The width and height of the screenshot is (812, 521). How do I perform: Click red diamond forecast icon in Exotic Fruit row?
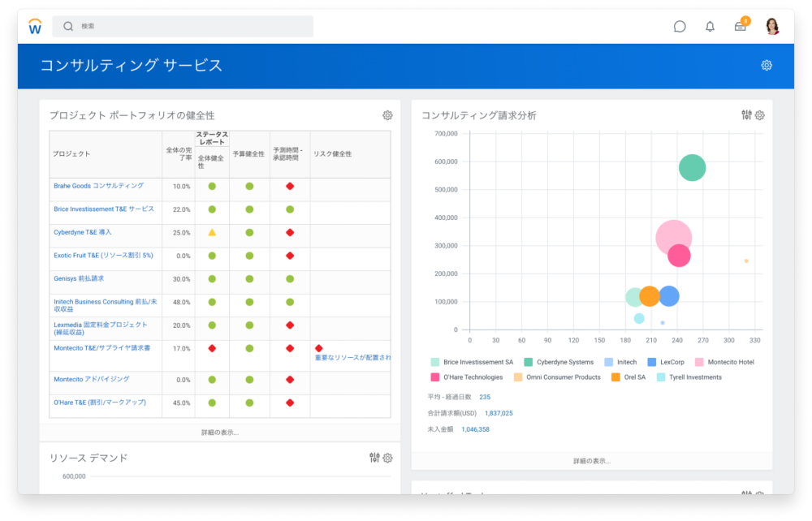click(x=290, y=256)
